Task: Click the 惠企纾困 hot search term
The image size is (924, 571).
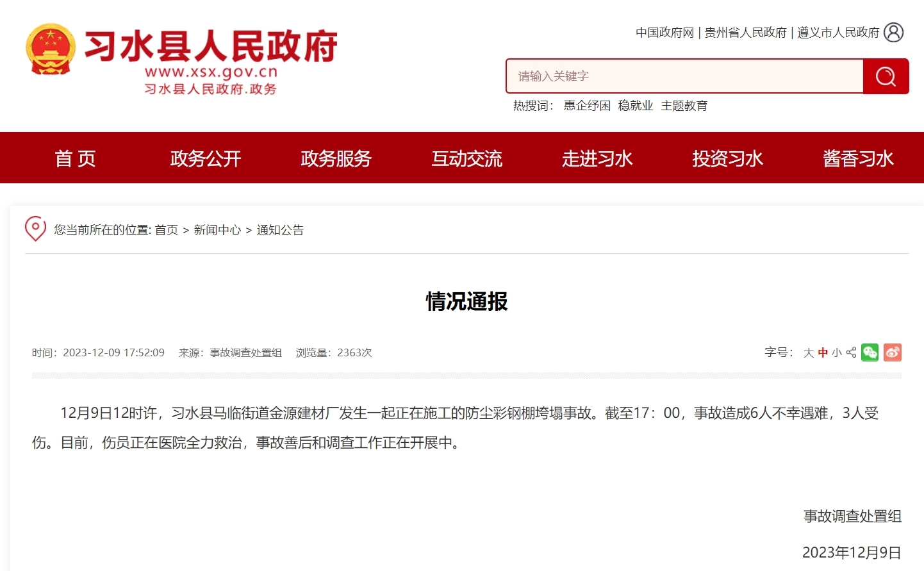Action: (x=587, y=106)
